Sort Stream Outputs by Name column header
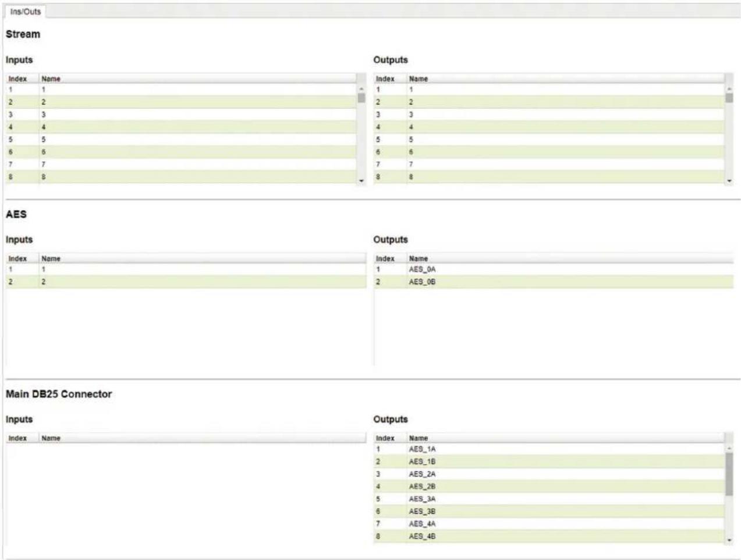This screenshot has width=741, height=560. point(565,79)
